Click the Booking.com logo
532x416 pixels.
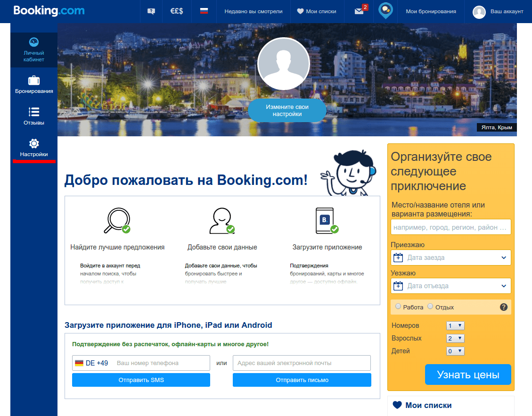coord(48,10)
